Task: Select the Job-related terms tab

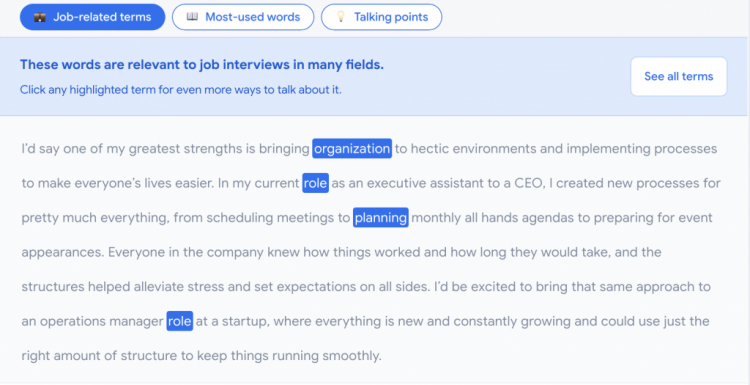Action: coord(92,17)
